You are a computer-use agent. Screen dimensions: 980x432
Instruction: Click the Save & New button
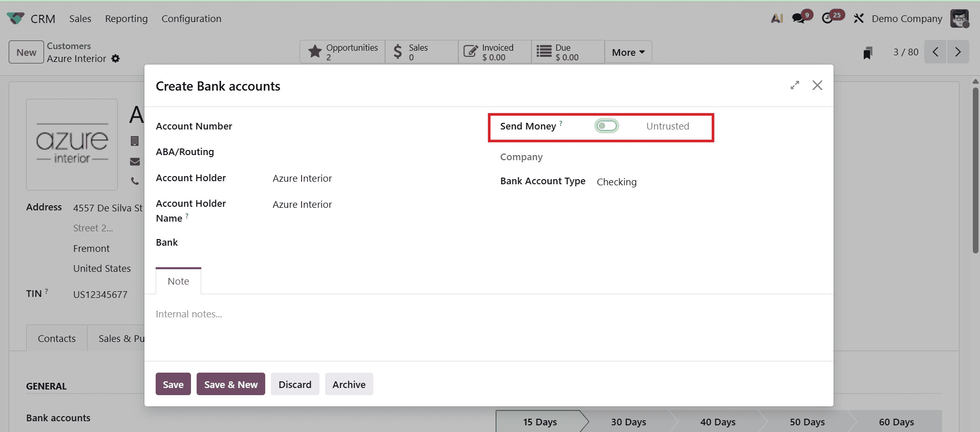[231, 384]
